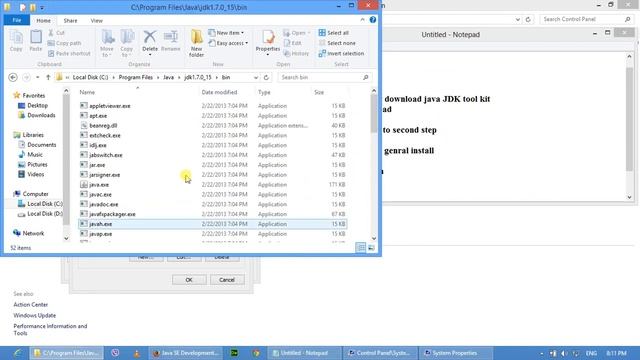The height and width of the screenshot is (360, 640).
Task: Open the Move to command
Action: (107, 43)
